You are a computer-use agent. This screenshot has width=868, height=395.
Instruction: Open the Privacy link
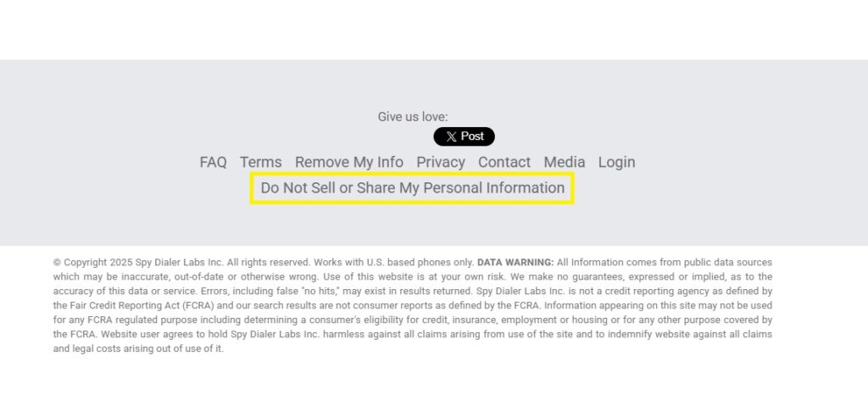click(x=441, y=162)
